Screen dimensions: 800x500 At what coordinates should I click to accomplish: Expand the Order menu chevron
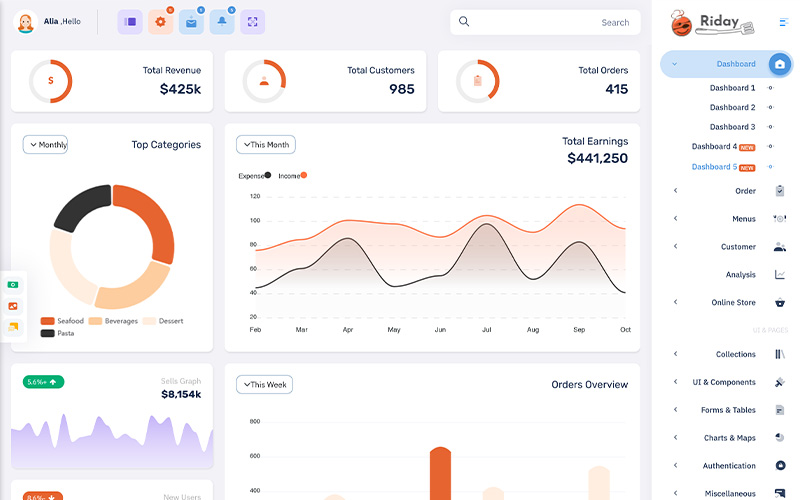676,190
